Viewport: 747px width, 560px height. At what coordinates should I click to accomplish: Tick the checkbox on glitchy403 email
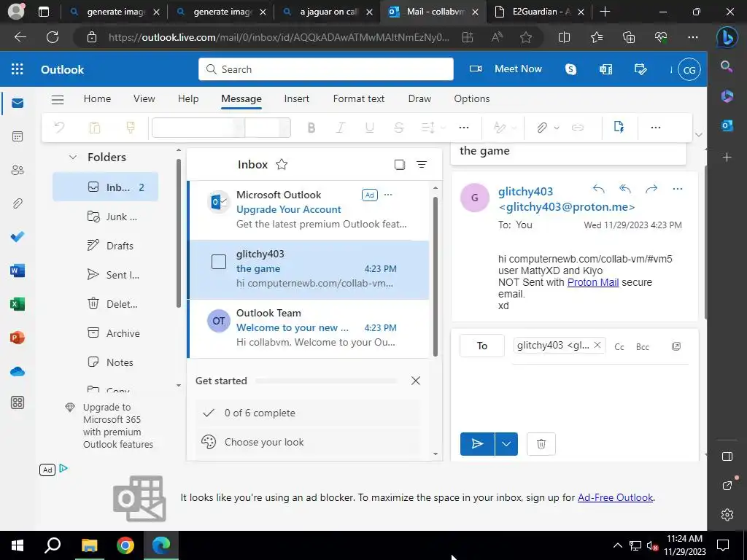point(219,262)
